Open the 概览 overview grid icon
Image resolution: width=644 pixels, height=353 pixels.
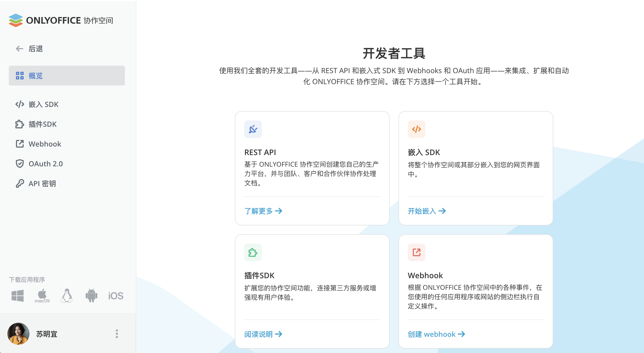click(20, 76)
